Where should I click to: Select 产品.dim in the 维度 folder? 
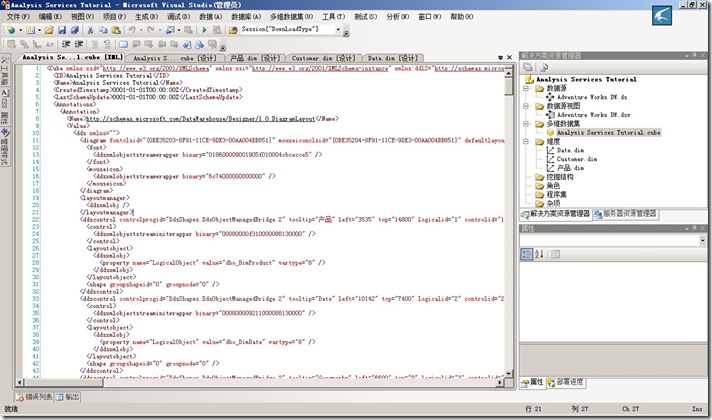[570, 168]
